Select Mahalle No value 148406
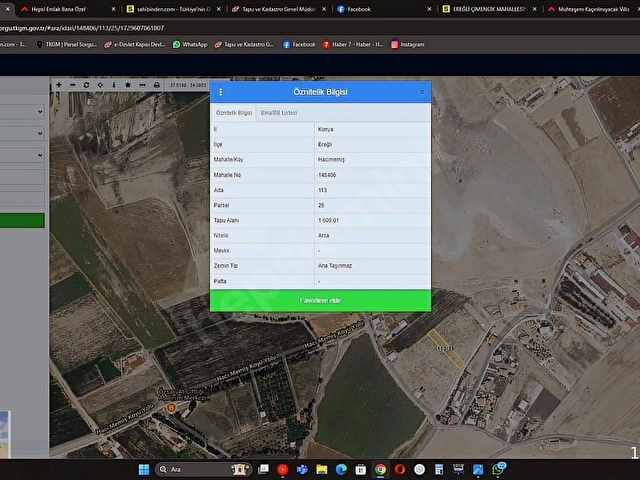The height and width of the screenshot is (480, 640). coord(327,175)
